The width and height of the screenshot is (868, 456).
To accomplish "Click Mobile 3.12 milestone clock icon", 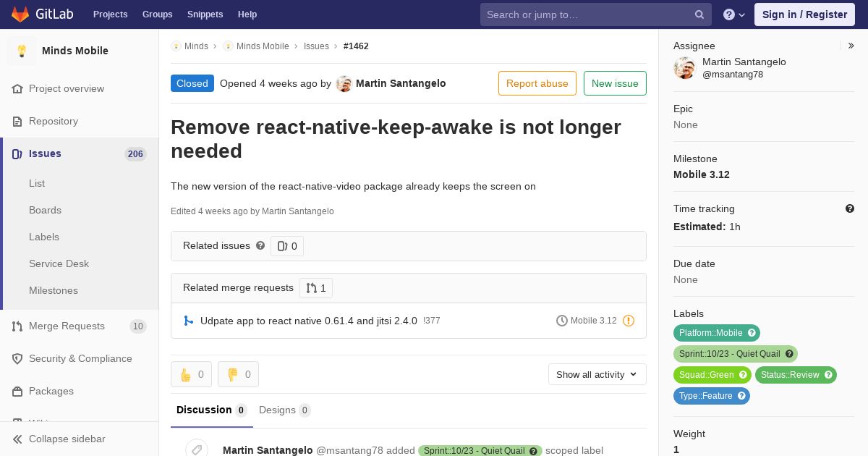I will point(562,321).
